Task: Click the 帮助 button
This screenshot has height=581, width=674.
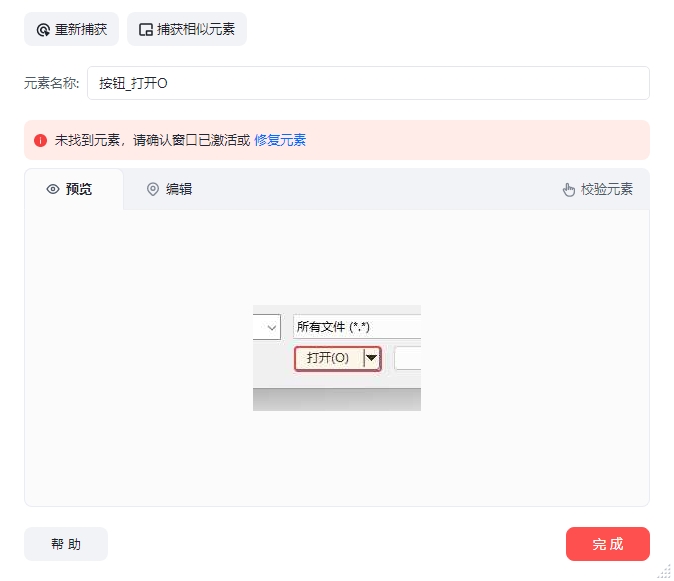Action: pos(66,544)
